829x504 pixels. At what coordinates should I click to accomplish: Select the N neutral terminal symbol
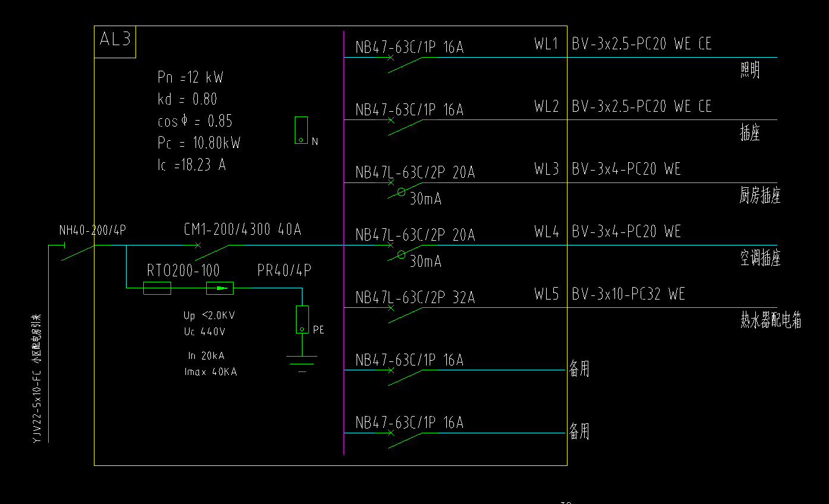[301, 130]
